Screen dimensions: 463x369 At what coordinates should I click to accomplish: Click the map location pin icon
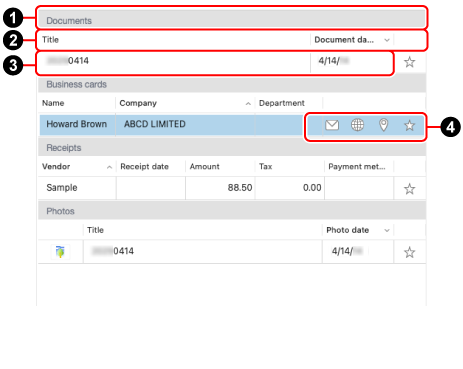point(384,125)
